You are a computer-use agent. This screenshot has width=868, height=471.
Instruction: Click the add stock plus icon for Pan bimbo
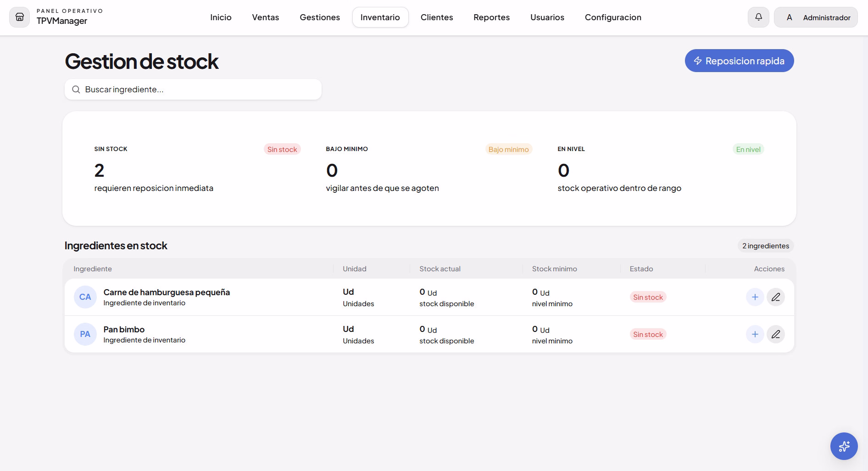755,334
